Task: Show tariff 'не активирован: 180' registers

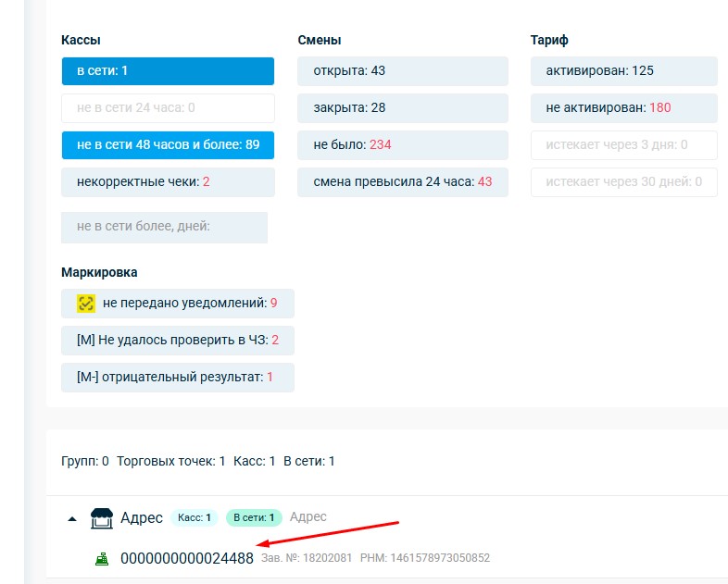Action: tap(623, 108)
